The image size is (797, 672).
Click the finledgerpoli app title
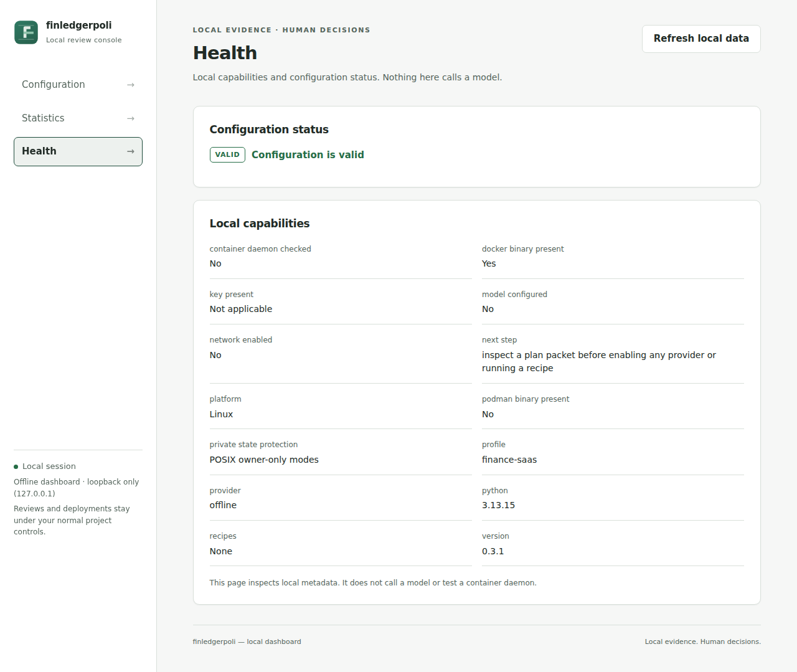click(x=79, y=25)
